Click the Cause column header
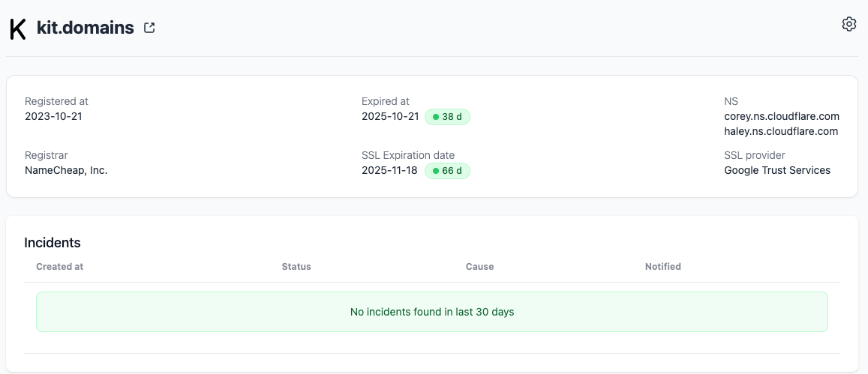The image size is (868, 374). pos(479,267)
